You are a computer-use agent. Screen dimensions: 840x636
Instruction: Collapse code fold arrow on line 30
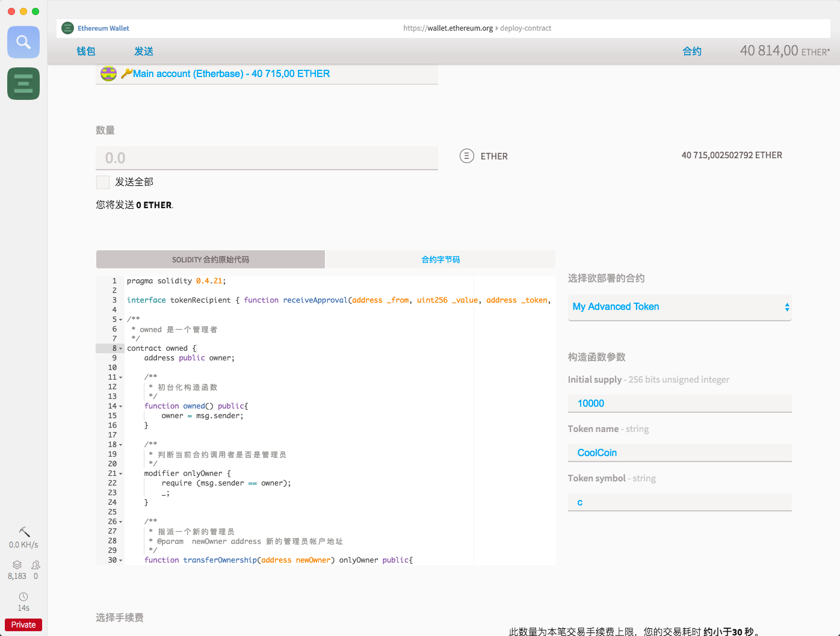pos(120,561)
